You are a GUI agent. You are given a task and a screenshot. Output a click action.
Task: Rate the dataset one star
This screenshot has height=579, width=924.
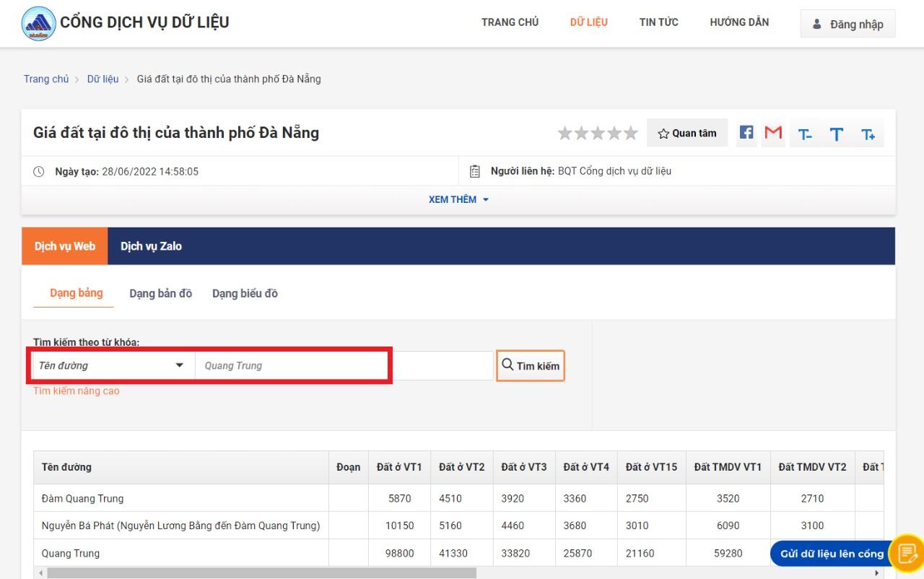[x=565, y=133]
